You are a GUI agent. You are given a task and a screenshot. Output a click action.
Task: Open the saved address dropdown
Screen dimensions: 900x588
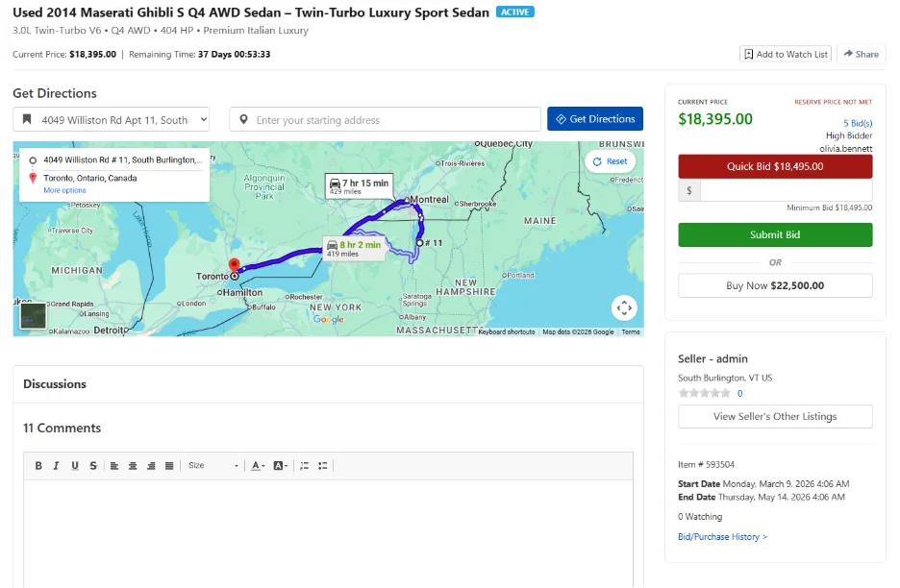click(x=112, y=119)
